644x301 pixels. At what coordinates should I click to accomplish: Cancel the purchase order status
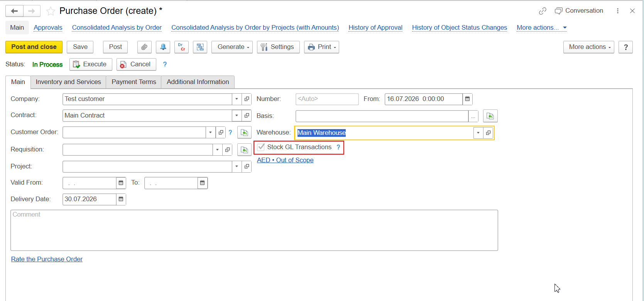[x=136, y=64]
